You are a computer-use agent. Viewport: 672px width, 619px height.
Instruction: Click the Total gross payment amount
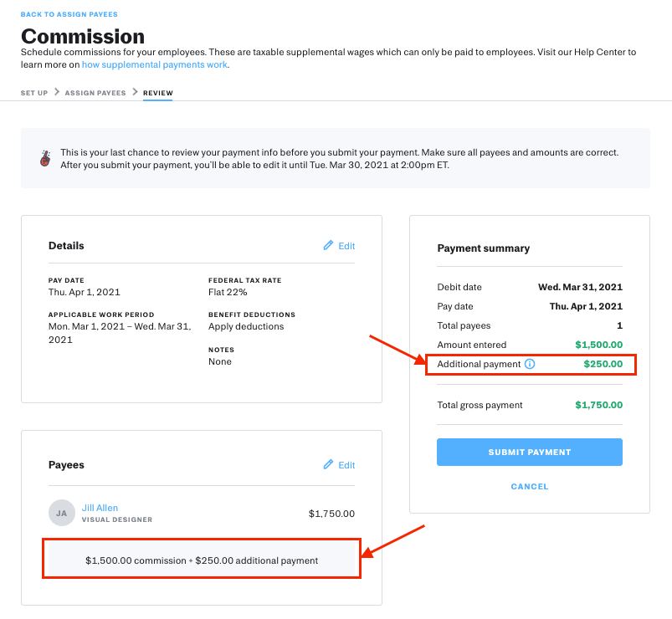(x=598, y=405)
